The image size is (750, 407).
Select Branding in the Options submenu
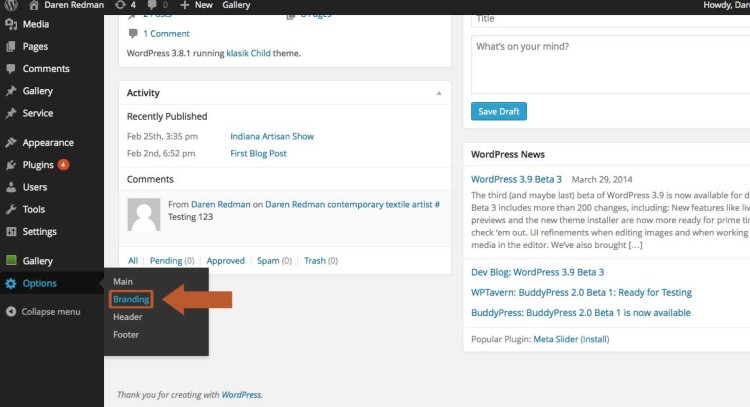tap(131, 299)
